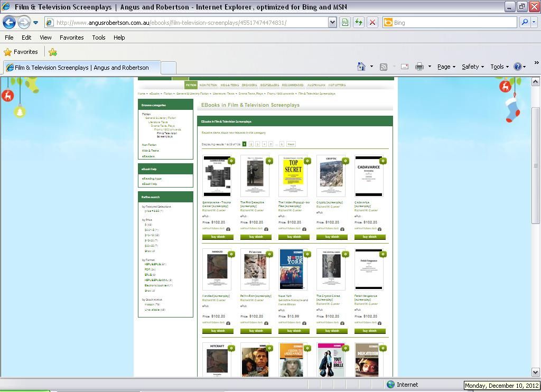Click the red Stop loading icon

[x=372, y=23]
